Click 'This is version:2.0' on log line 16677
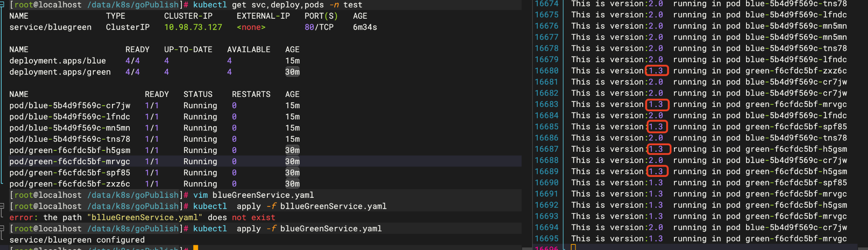 [x=617, y=37]
